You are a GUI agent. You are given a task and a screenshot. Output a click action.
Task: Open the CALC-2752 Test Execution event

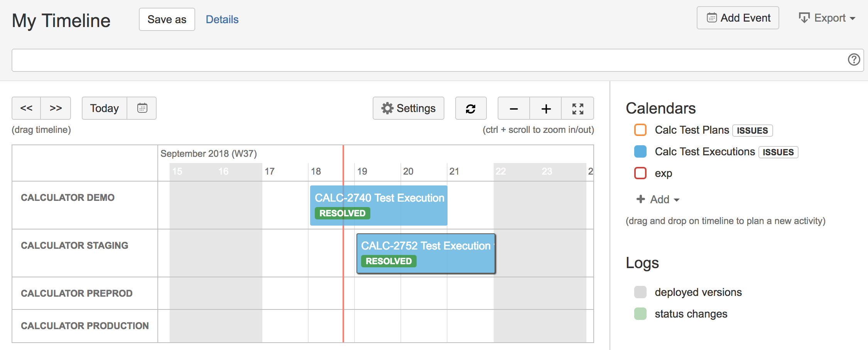tap(426, 253)
